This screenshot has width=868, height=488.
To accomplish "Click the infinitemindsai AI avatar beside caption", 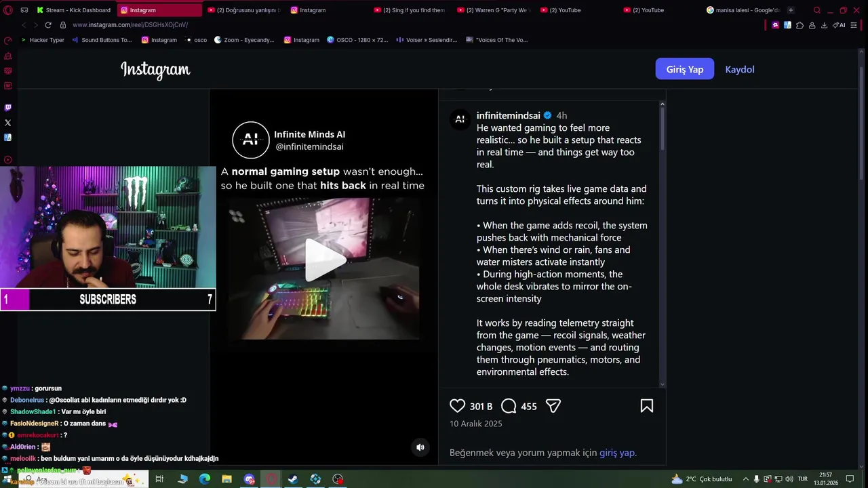I will 460,119.
